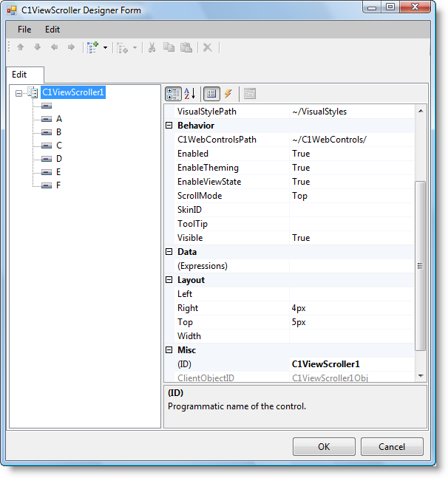This screenshot has width=448, height=478.
Task: Select tree item A
Action: click(x=59, y=119)
